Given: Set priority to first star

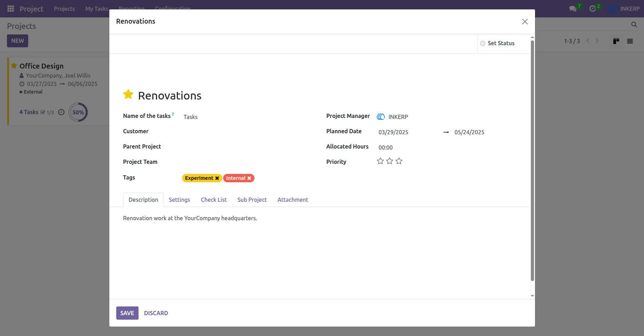Looking at the screenshot, I should point(380,161).
